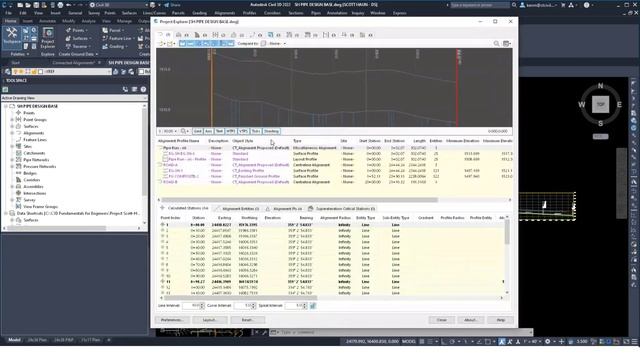Click the Close button in Project Explorer
640x360 pixels.
(x=441, y=320)
